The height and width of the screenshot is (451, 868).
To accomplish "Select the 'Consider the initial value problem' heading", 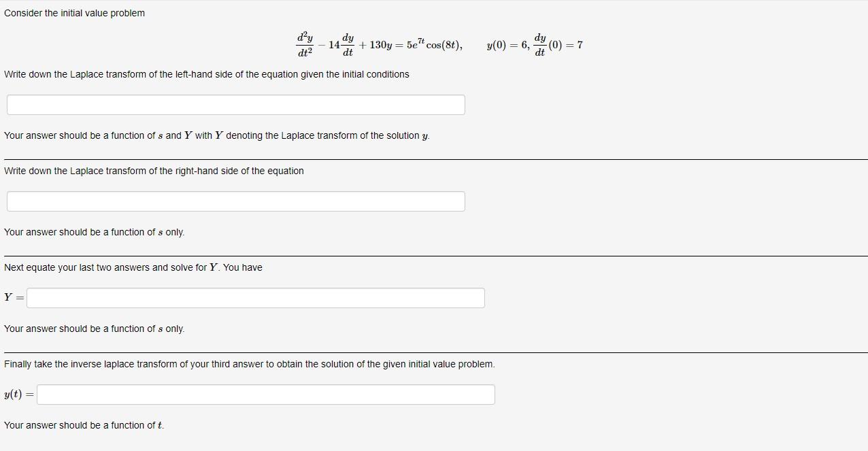I will pos(74,13).
